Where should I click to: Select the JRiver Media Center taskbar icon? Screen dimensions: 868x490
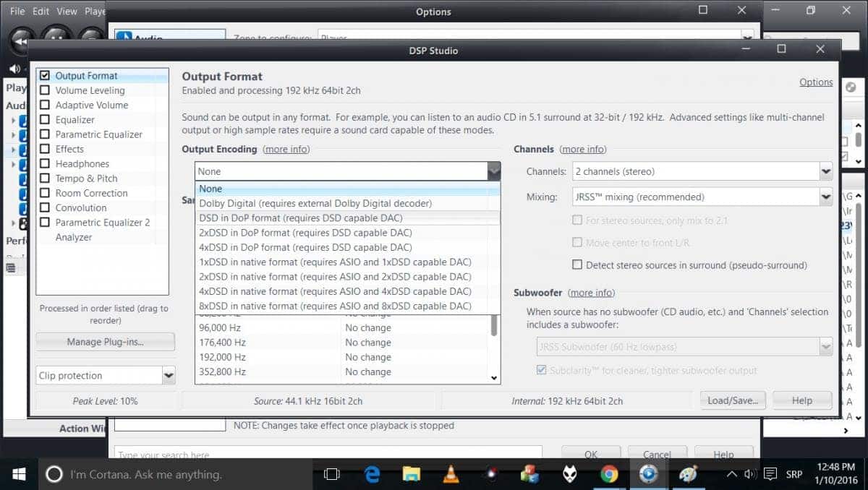pos(648,475)
